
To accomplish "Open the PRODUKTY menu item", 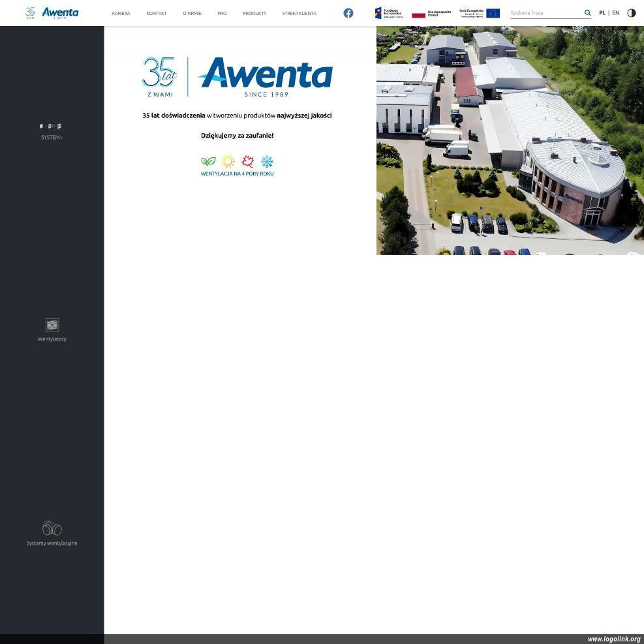I will pos(254,13).
